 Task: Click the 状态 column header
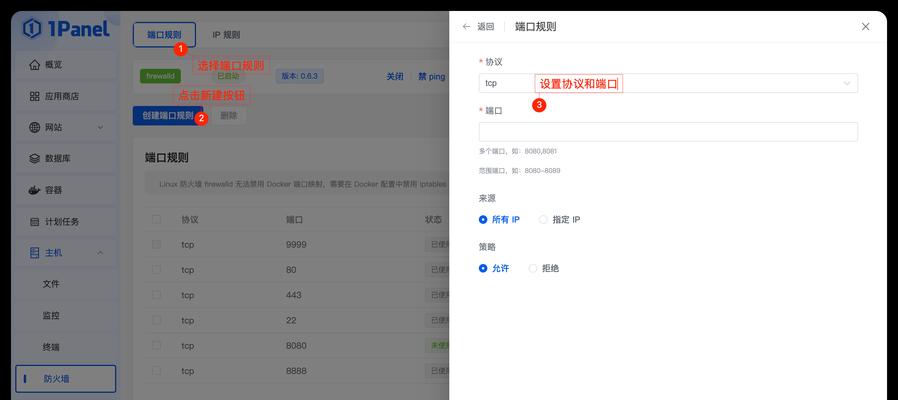[x=433, y=219]
